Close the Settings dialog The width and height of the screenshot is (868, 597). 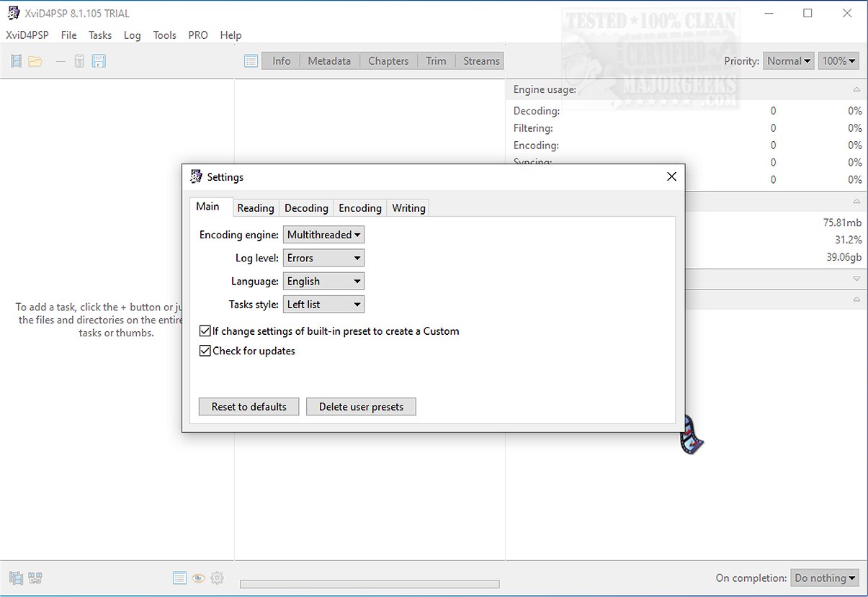(x=671, y=176)
